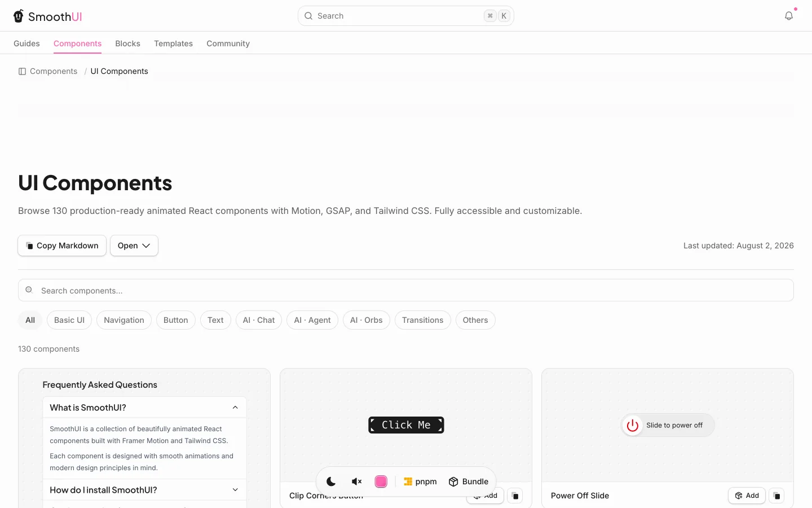The image size is (812, 508).
Task: Click the SmoothUI logo
Action: point(48,16)
